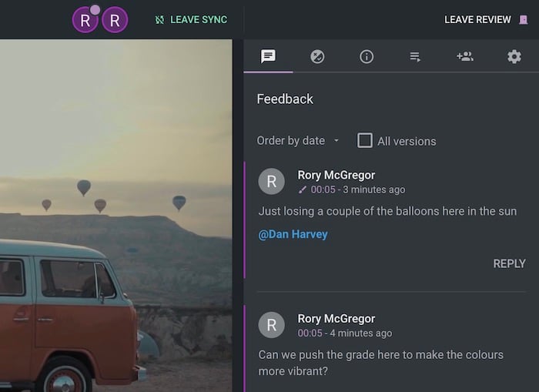The height and width of the screenshot is (392, 539).
Task: Open the settings gear panel
Action: pos(514,56)
